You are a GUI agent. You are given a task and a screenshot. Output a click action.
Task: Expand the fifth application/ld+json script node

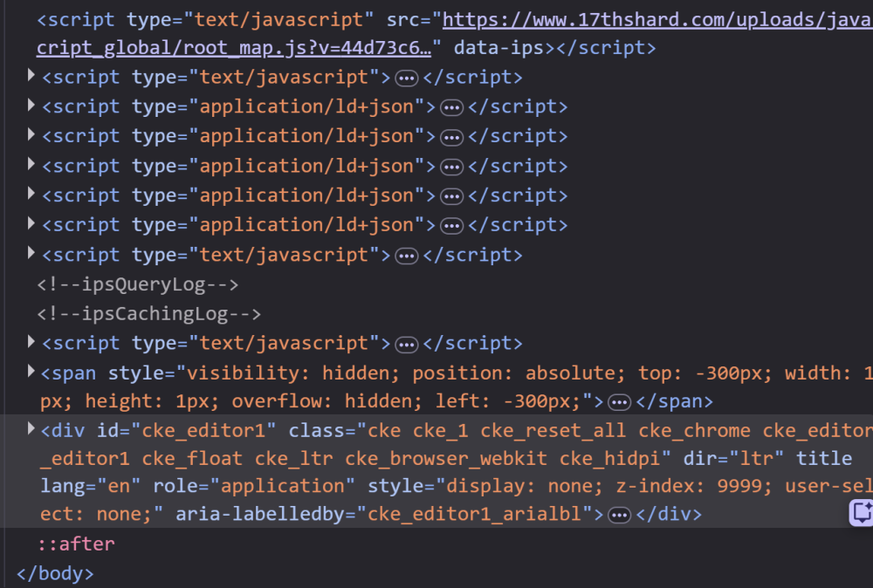[x=31, y=223]
